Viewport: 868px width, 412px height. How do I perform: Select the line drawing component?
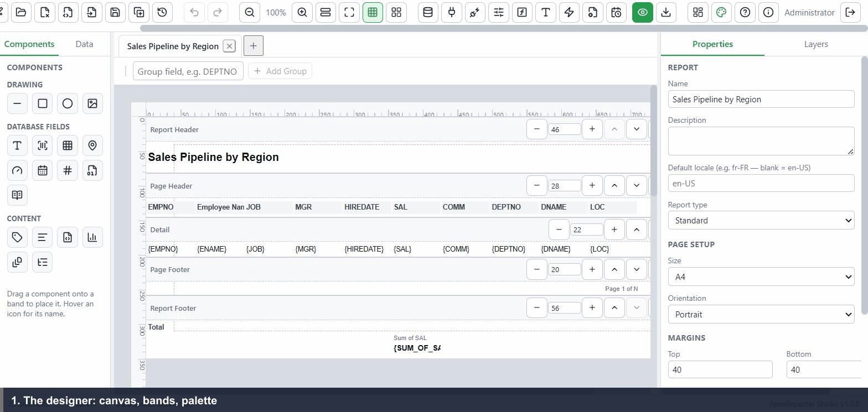[x=17, y=103]
